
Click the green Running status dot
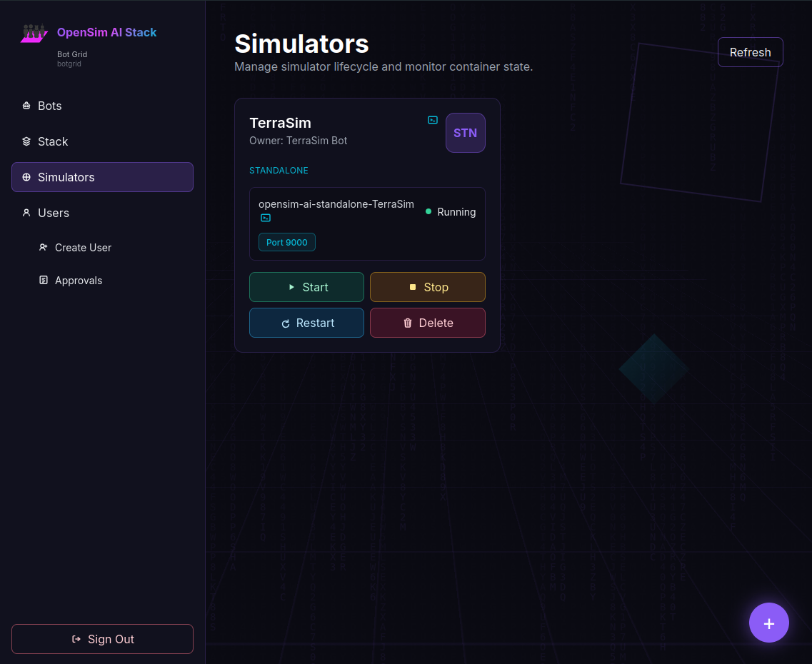[x=428, y=211]
